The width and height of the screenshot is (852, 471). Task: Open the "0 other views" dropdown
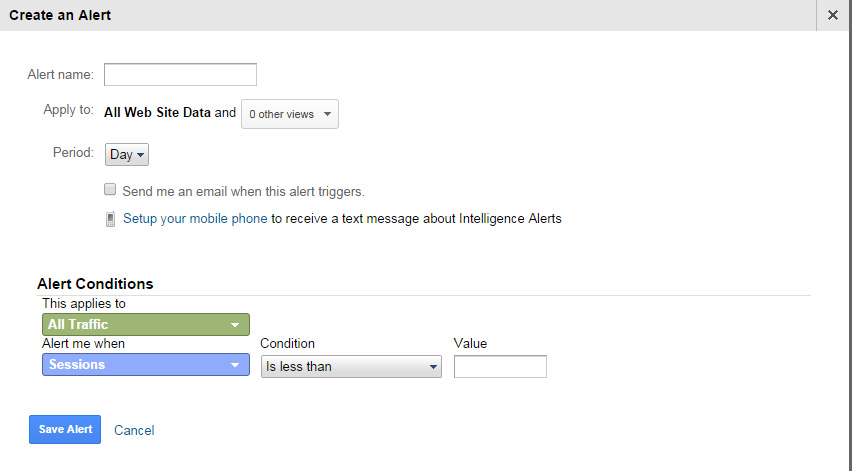[x=289, y=114]
